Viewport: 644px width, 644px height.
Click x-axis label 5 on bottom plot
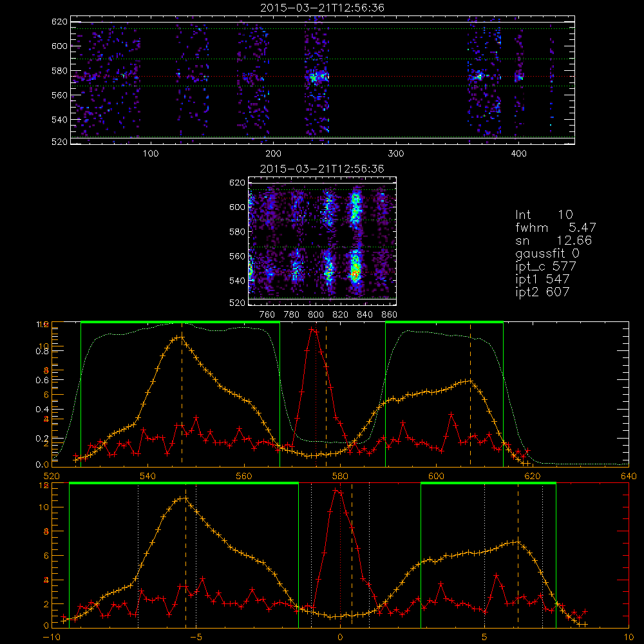pyautogui.click(x=485, y=638)
